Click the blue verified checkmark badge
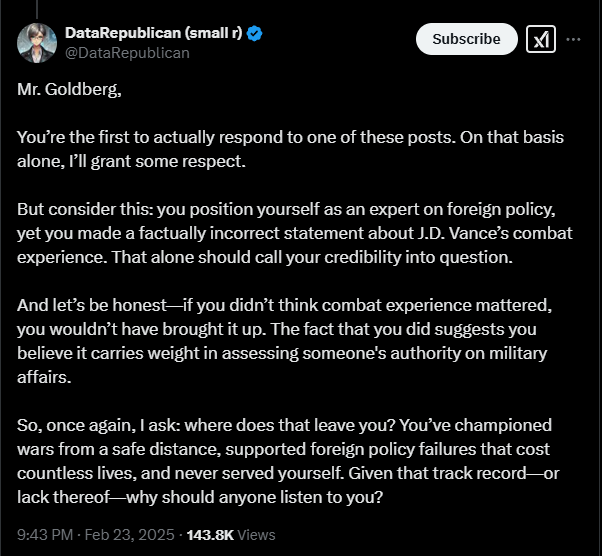The height and width of the screenshot is (556, 602). click(x=254, y=33)
